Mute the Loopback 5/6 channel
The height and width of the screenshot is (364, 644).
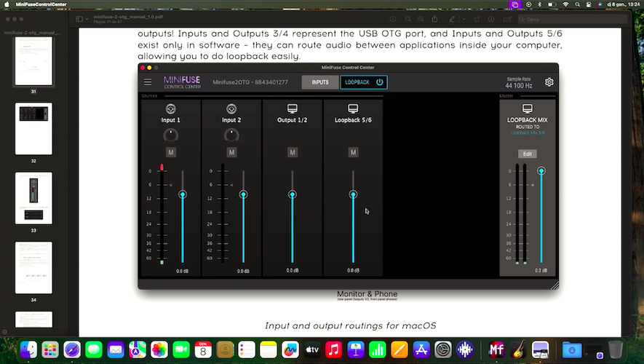353,152
